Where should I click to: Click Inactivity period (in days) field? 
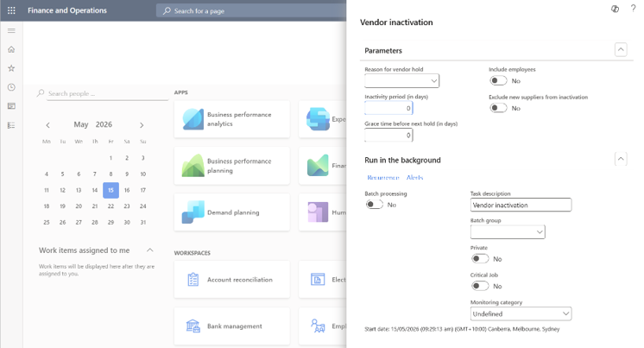click(x=388, y=108)
